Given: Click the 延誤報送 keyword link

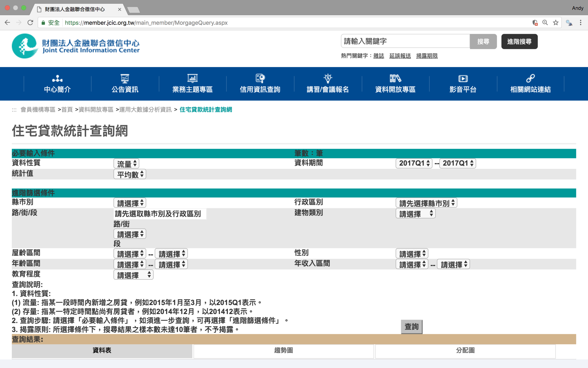Looking at the screenshot, I should click(x=400, y=56).
